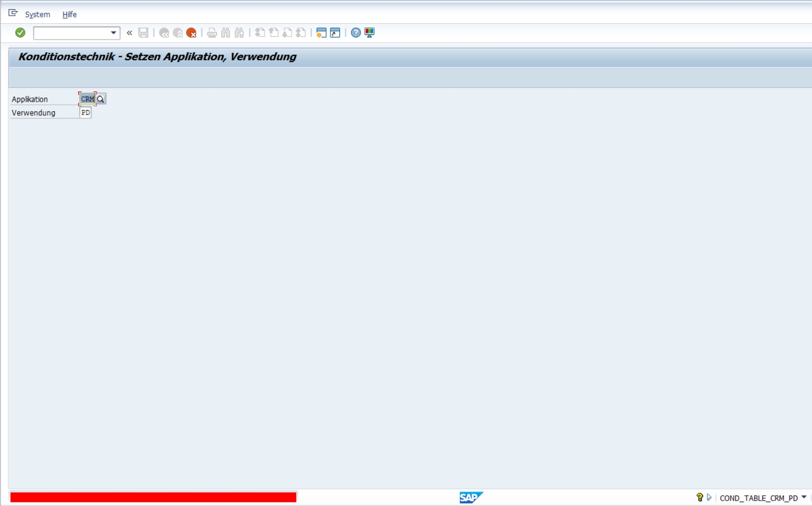
Task: Click the Last Page icon
Action: click(x=301, y=33)
